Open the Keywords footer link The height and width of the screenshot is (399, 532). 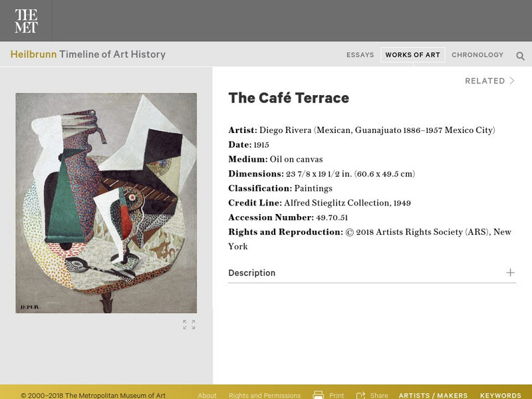[501, 395]
